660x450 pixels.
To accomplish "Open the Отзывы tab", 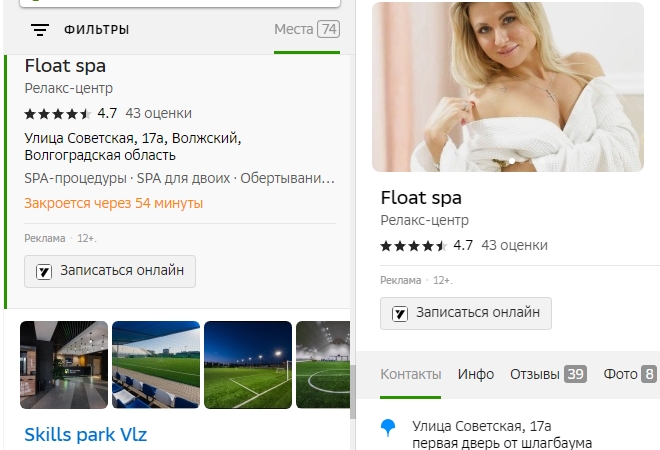I will pos(548,374).
